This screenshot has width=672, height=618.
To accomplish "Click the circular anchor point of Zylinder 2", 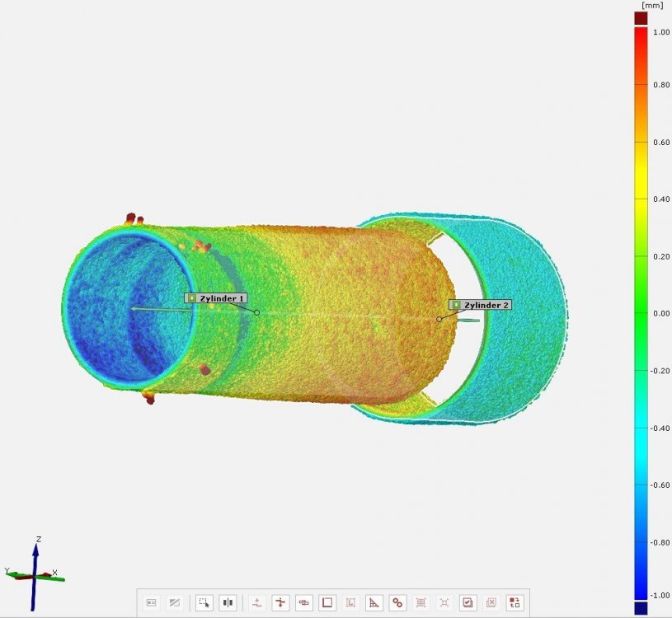I will point(439,319).
